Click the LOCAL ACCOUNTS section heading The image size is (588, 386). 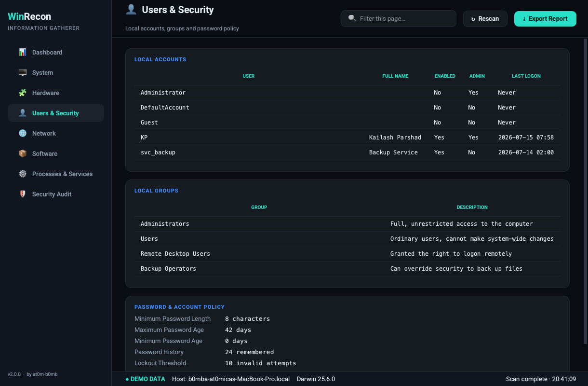pos(160,60)
